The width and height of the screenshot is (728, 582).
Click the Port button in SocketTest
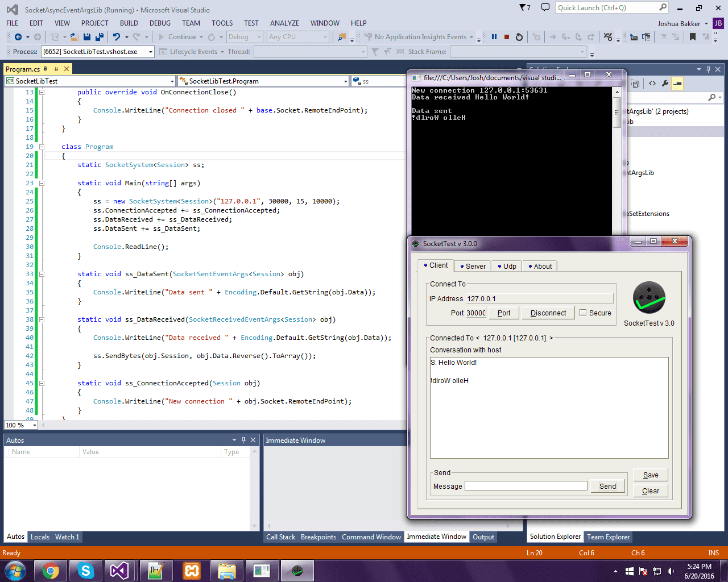pos(504,313)
